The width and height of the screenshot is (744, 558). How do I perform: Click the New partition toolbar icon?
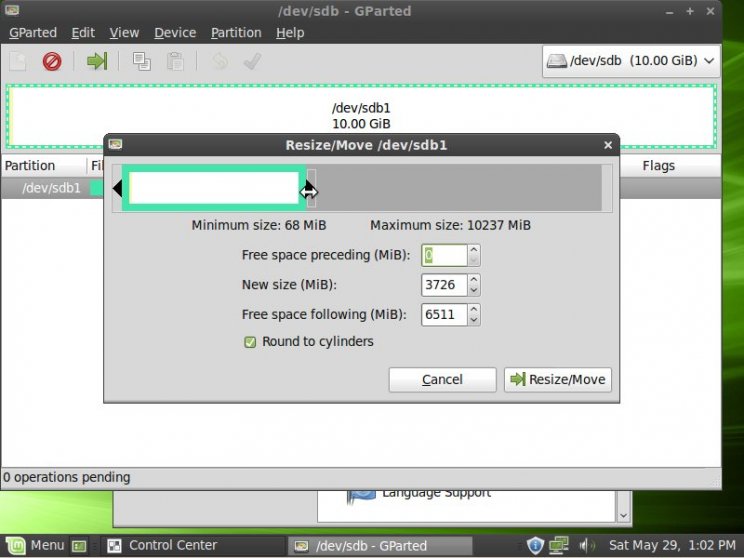click(x=18, y=61)
